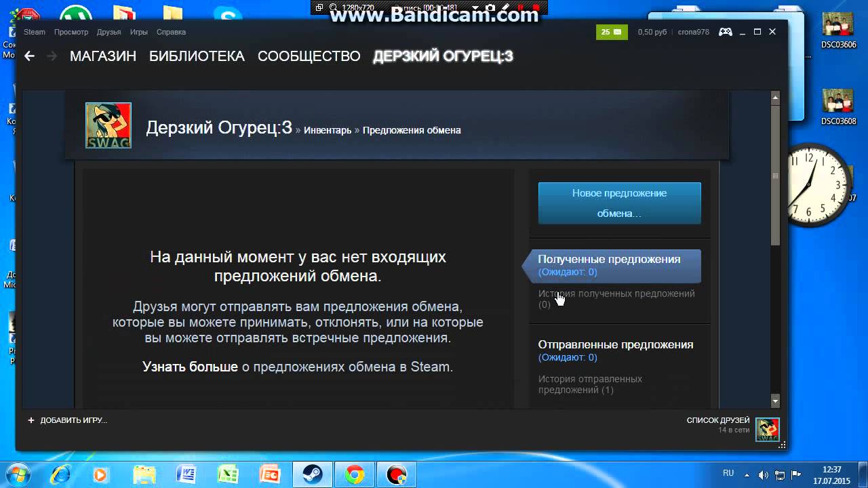This screenshot has height=488, width=868.
Task: Go to Инвентарь breadcrumb link
Action: pos(328,130)
